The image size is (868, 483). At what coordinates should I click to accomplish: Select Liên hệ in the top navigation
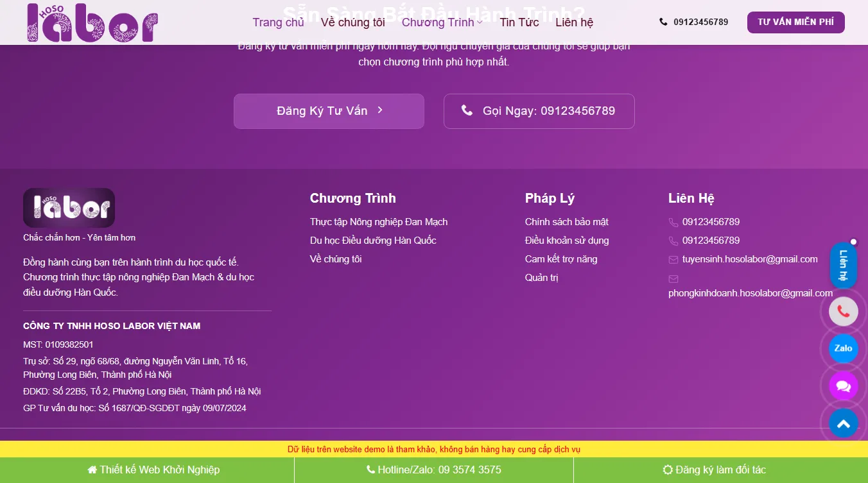(x=575, y=22)
